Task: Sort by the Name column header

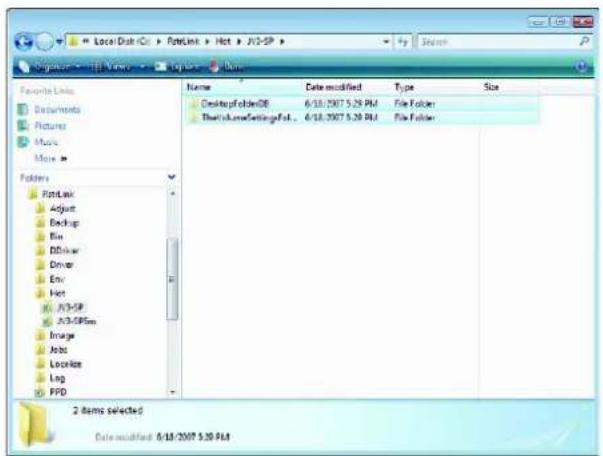Action: (x=242, y=87)
